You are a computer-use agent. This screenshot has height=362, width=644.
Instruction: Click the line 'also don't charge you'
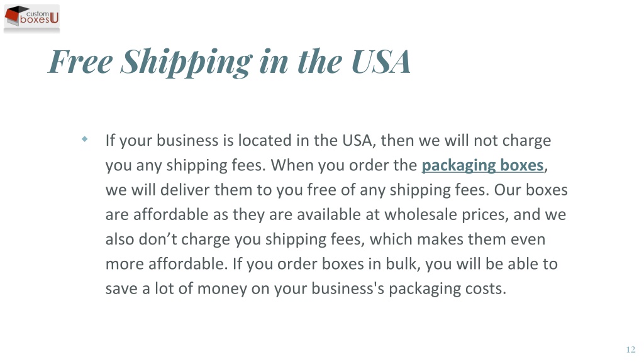325,239
